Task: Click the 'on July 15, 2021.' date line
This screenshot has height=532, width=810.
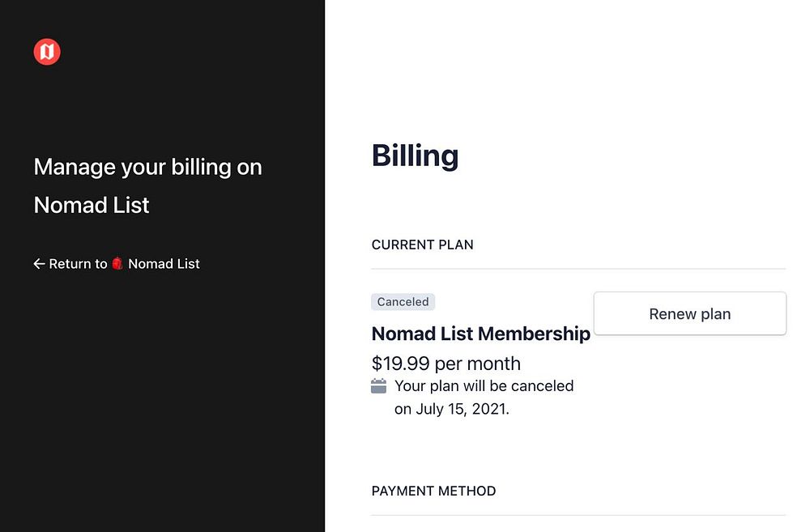Action: [x=451, y=409]
